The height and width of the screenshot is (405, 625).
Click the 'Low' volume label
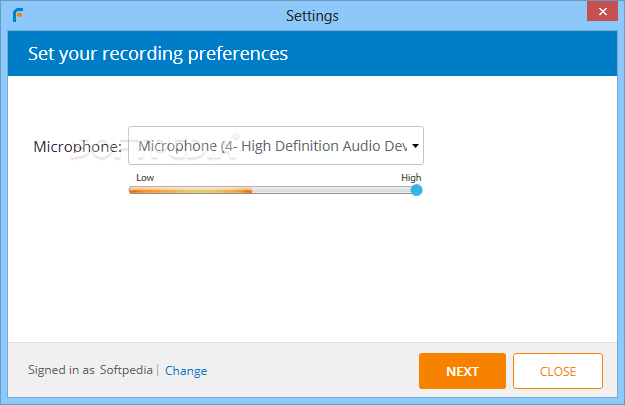145,177
